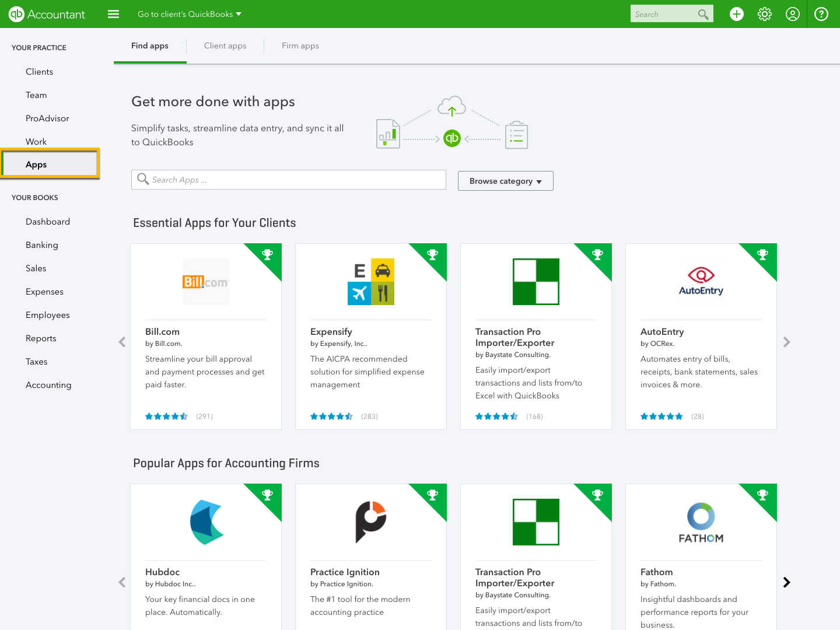Viewport: 840px width, 630px height.
Task: Click the QuickBooks Accountant logo
Action: (47, 14)
